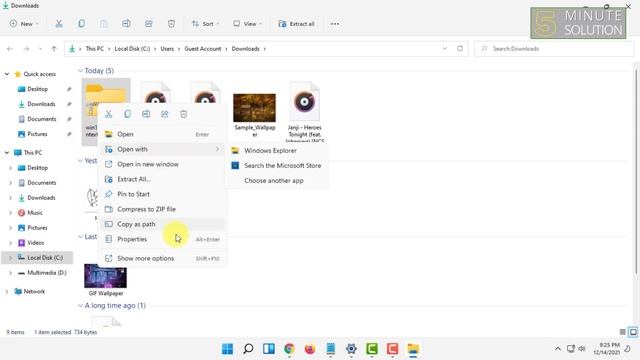Click the Share icon in the context menu
This screenshot has width=640, height=360.
coord(164,114)
